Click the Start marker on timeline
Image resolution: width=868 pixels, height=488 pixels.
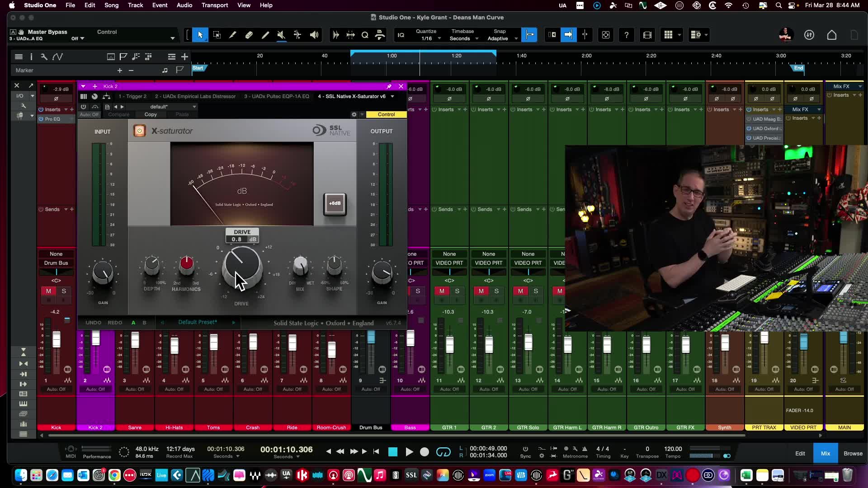198,68
